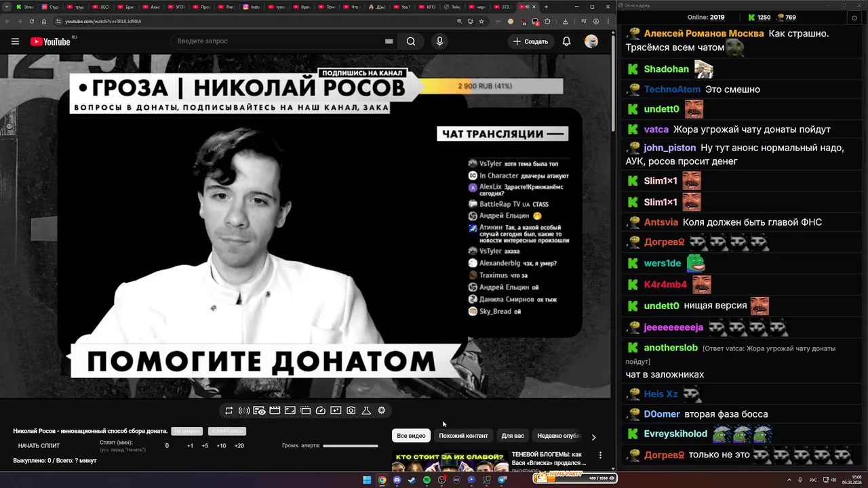
Task: Select the 'Для вас' filter chip
Action: click(513, 436)
